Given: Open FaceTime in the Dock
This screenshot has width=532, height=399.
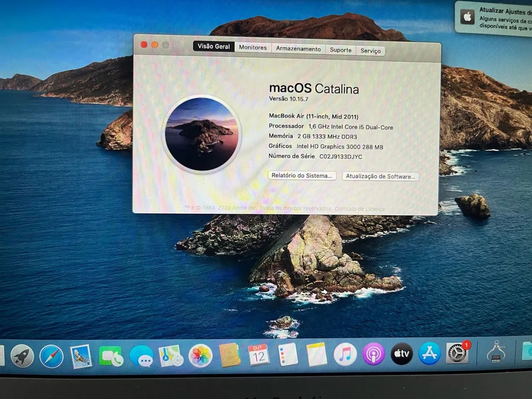Looking at the screenshot, I should pyautogui.click(x=111, y=357).
